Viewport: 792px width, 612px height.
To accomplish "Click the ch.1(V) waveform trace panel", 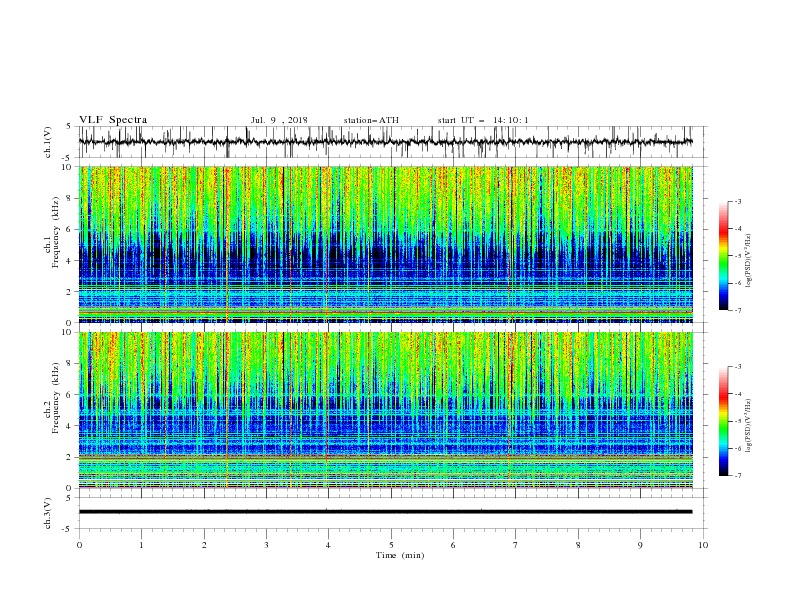I will pos(393,142).
